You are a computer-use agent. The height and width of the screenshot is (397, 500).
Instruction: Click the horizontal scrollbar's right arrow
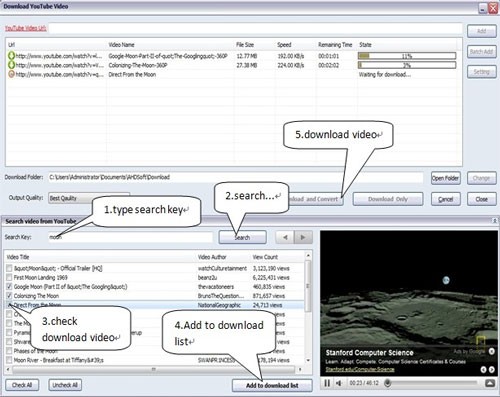point(300,369)
